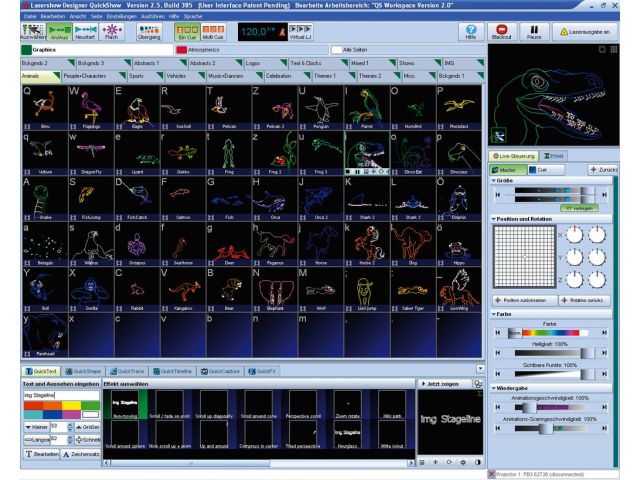Open the Datei menu
The height and width of the screenshot is (480, 640).
point(30,16)
